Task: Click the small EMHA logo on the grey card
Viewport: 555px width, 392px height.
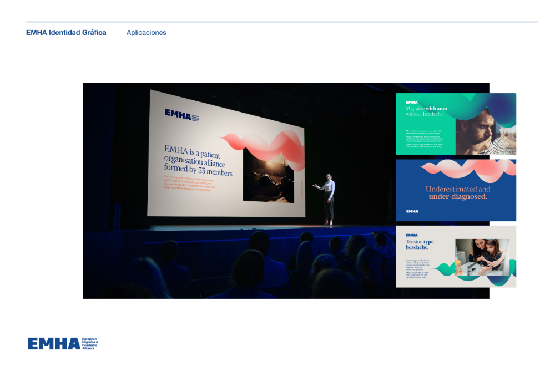Action: (x=412, y=235)
